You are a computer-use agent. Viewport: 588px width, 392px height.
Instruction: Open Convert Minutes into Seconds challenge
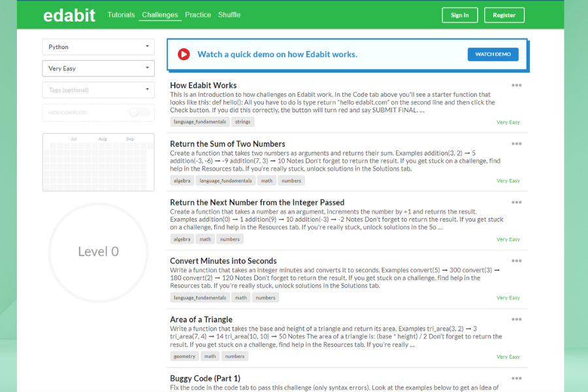pos(223,261)
